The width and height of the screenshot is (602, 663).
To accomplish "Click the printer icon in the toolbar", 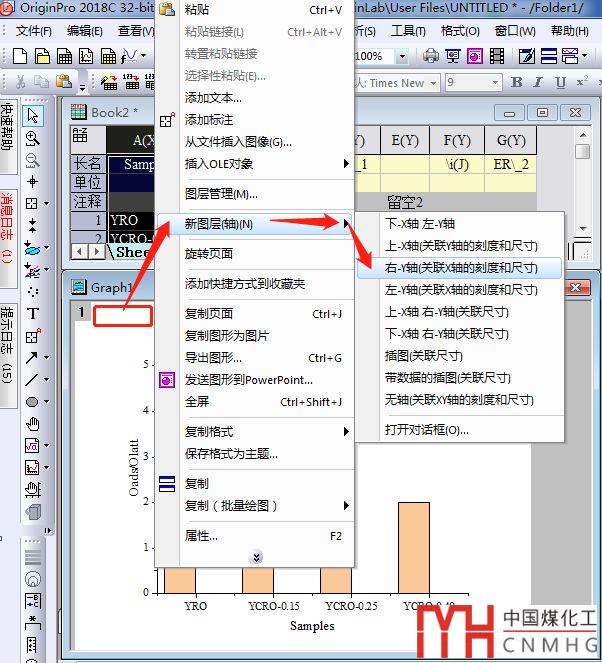I will pos(431,56).
